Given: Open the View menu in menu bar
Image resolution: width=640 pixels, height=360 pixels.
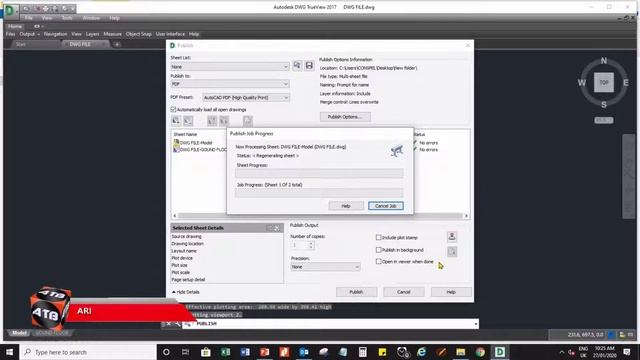Looking at the screenshot, I should tap(47, 18).
